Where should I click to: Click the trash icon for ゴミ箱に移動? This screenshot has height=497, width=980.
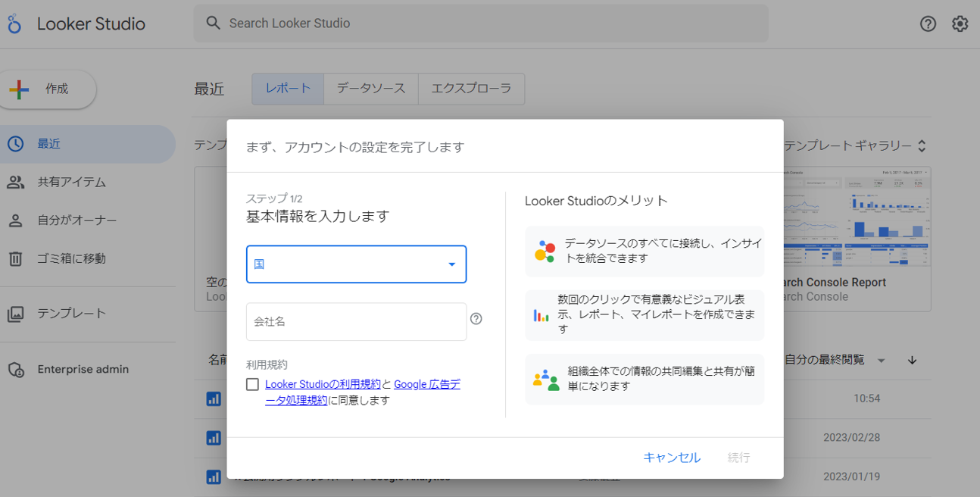point(15,258)
